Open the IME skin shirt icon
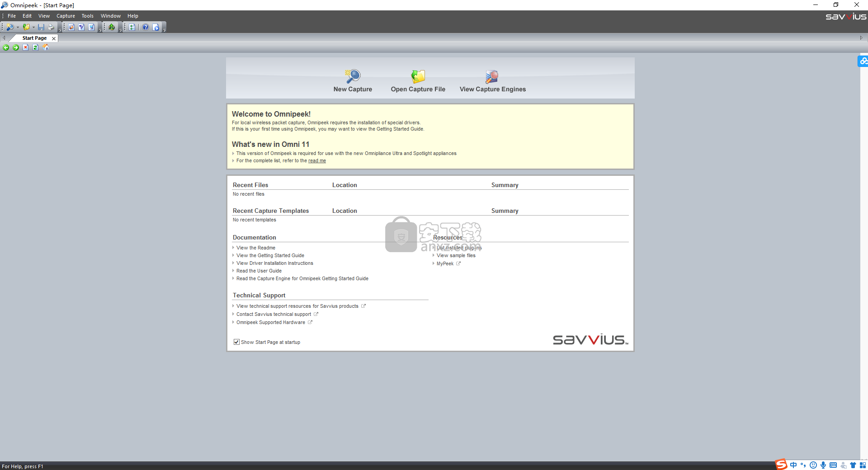868x470 pixels. click(853, 465)
